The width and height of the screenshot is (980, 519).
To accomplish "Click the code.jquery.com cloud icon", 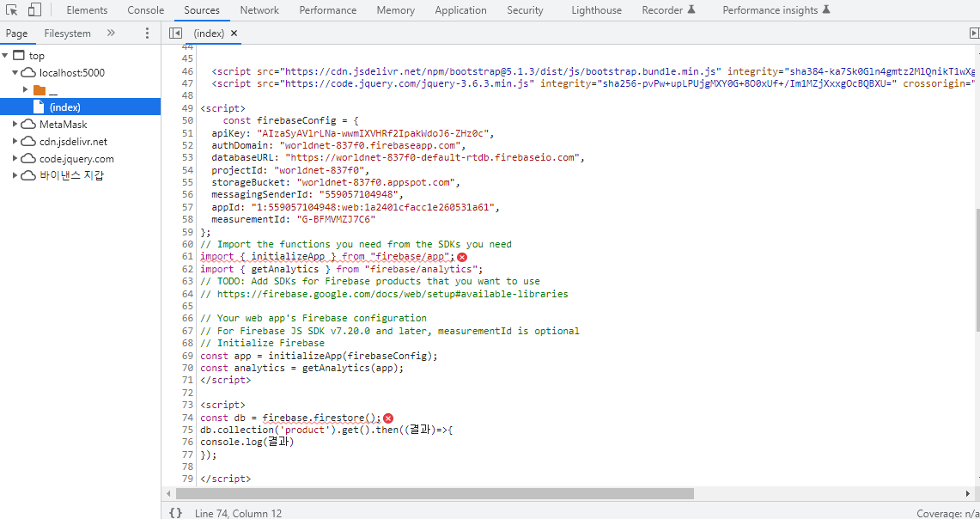I will (x=28, y=159).
